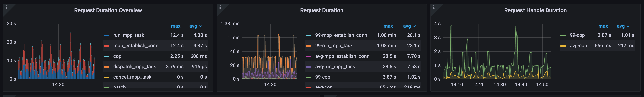Toggle dispatch_mpp_task series visibility

tap(134, 67)
